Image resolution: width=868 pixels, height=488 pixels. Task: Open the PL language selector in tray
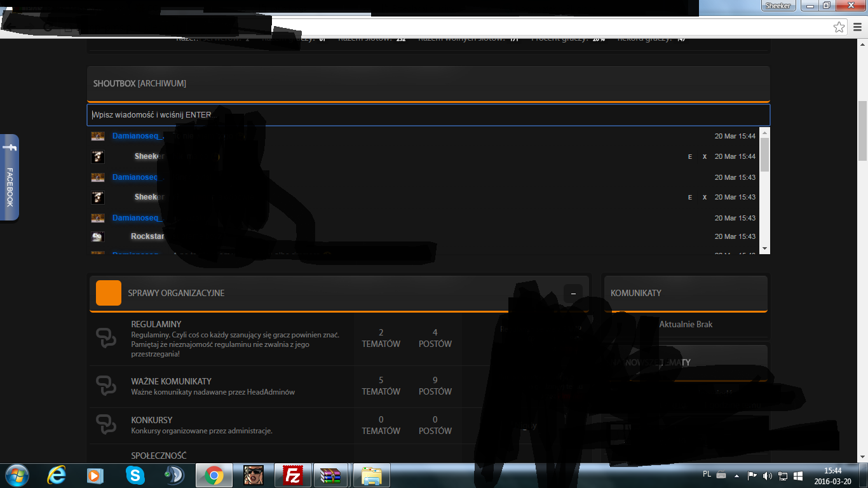point(707,474)
